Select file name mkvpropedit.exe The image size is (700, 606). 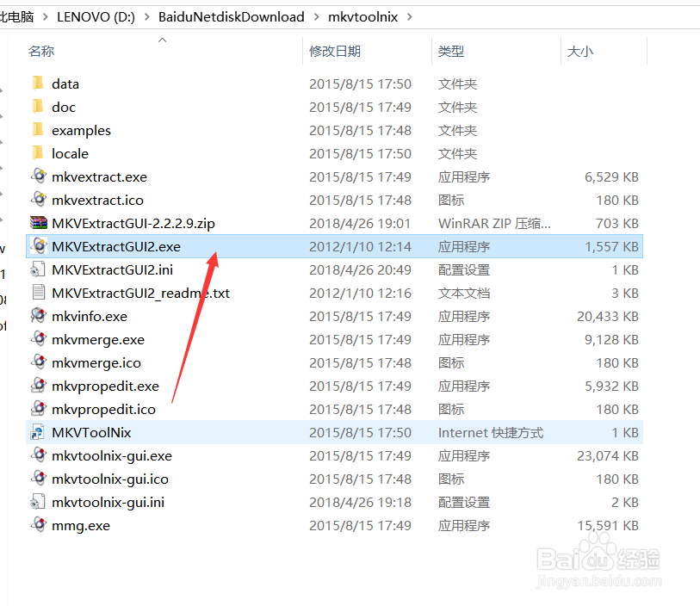pos(105,386)
